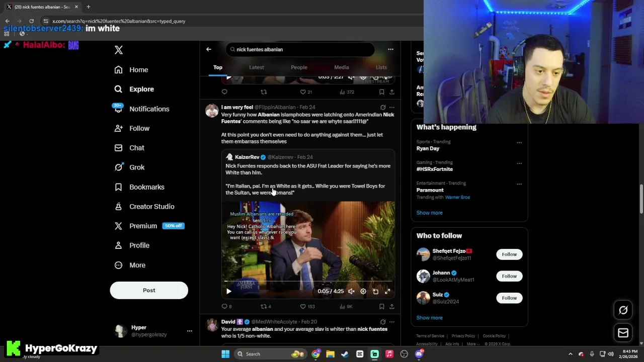The height and width of the screenshot is (362, 644).
Task: Open Steam from the taskbar
Action: click(x=345, y=354)
